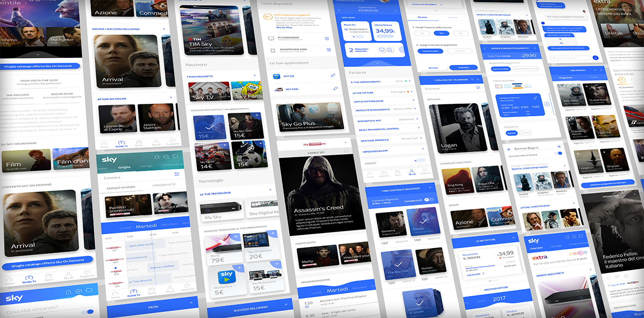Tap Extra icon in Attori da Oscar screen nav
Screen dimensions: 644x318
[x=139, y=144]
